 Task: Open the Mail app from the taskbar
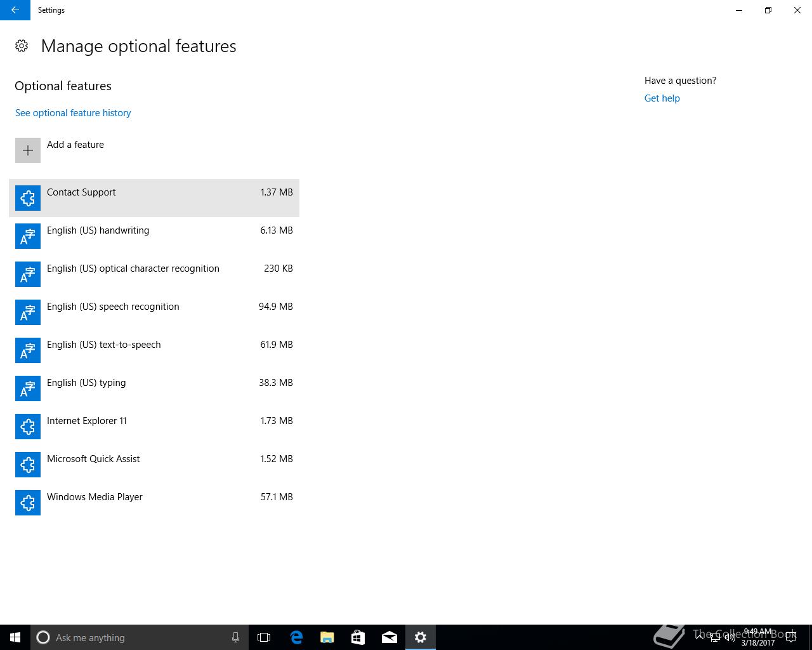coord(390,637)
